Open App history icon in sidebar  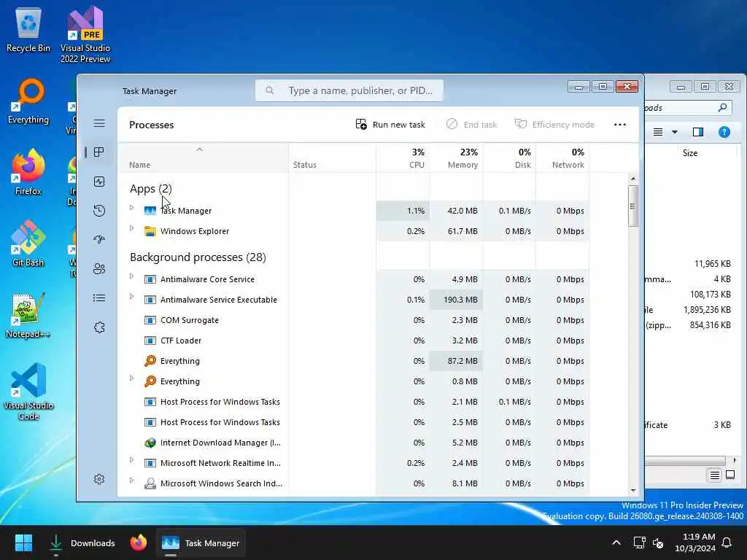[x=99, y=211]
